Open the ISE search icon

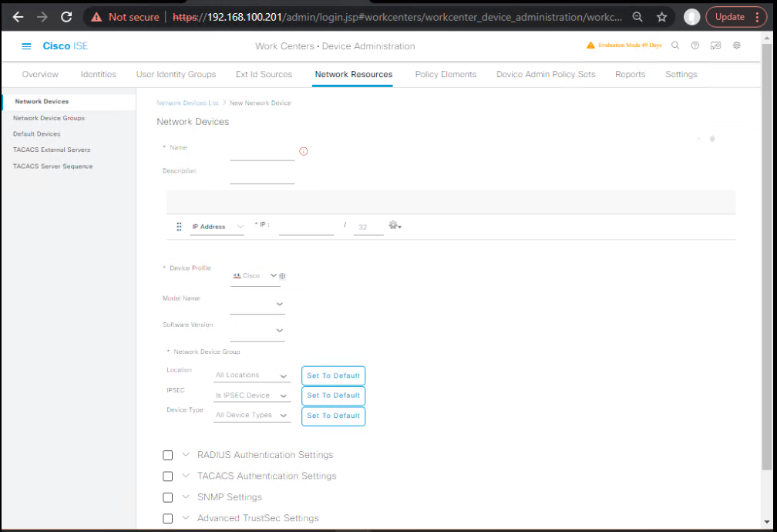pos(675,45)
